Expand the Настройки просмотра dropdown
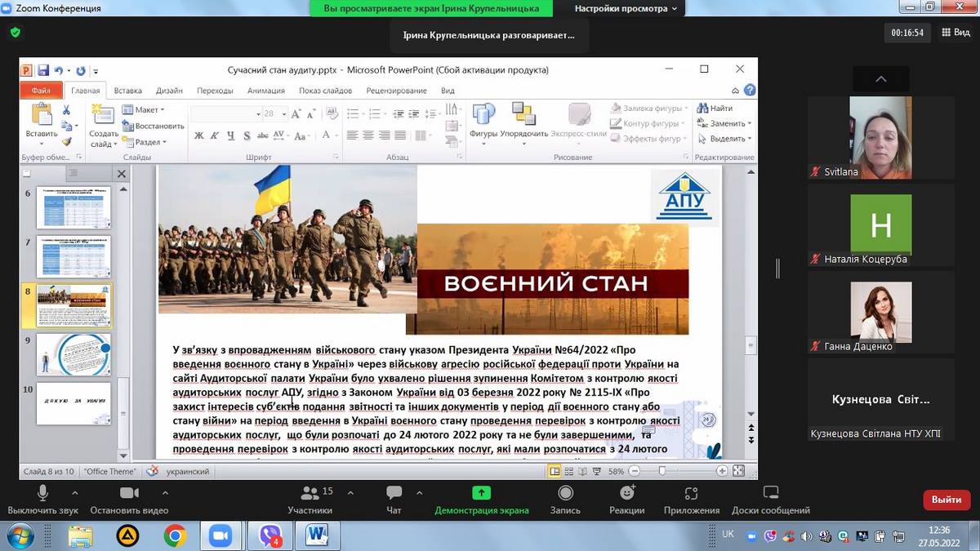 (626, 9)
